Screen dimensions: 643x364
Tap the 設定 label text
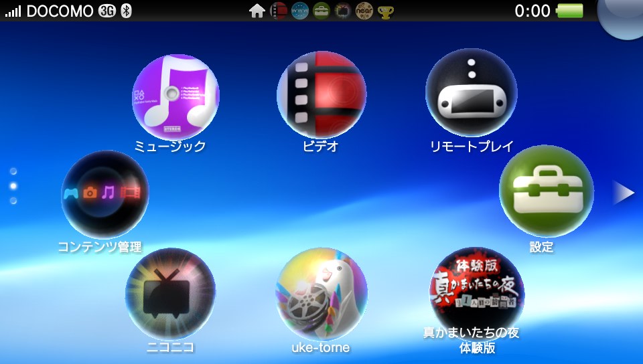(541, 247)
